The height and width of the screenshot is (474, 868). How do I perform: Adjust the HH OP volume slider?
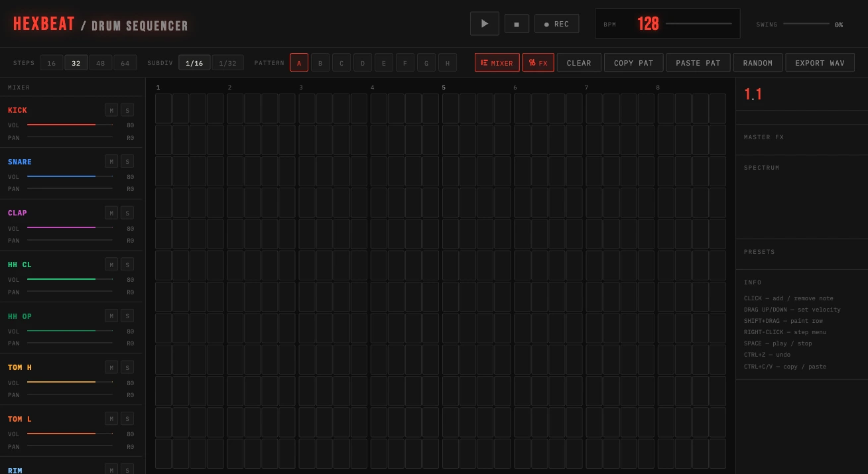coord(70,331)
